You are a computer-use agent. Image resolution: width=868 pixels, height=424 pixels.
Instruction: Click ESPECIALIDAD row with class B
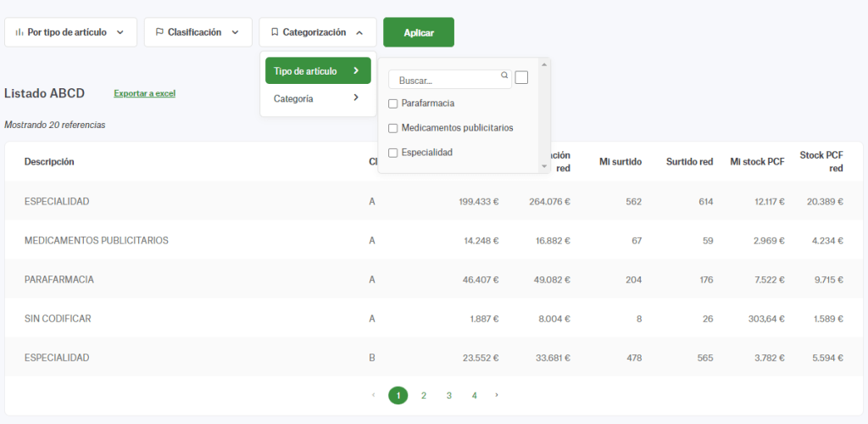tap(57, 358)
